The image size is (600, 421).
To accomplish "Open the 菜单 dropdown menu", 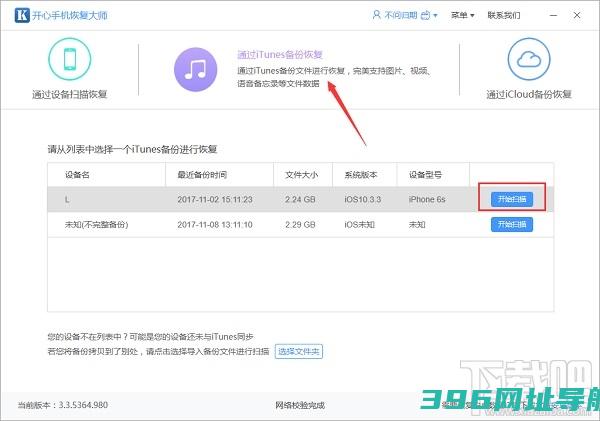I will [463, 15].
